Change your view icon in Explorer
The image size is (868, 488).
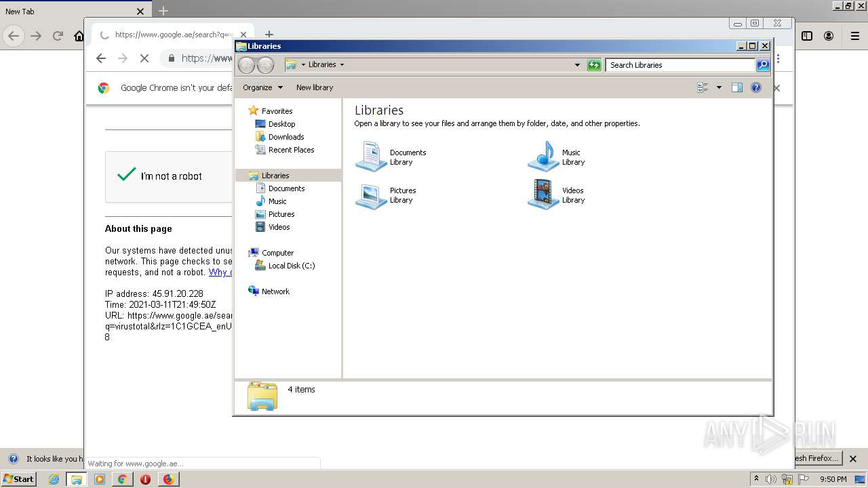click(703, 87)
